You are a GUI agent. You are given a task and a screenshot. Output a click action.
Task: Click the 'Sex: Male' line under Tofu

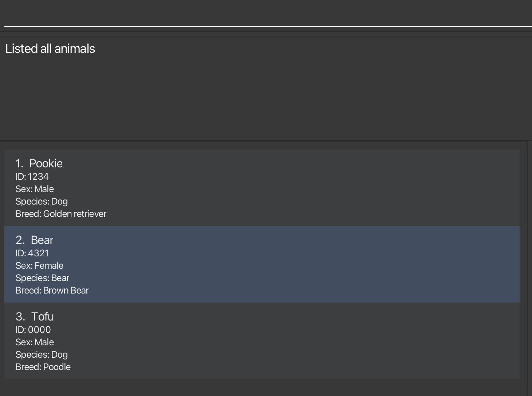[35, 342]
